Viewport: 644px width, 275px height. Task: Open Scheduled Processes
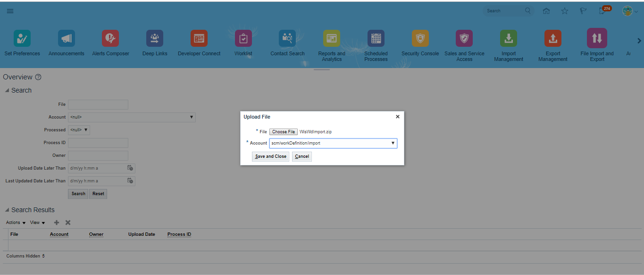coord(376,38)
